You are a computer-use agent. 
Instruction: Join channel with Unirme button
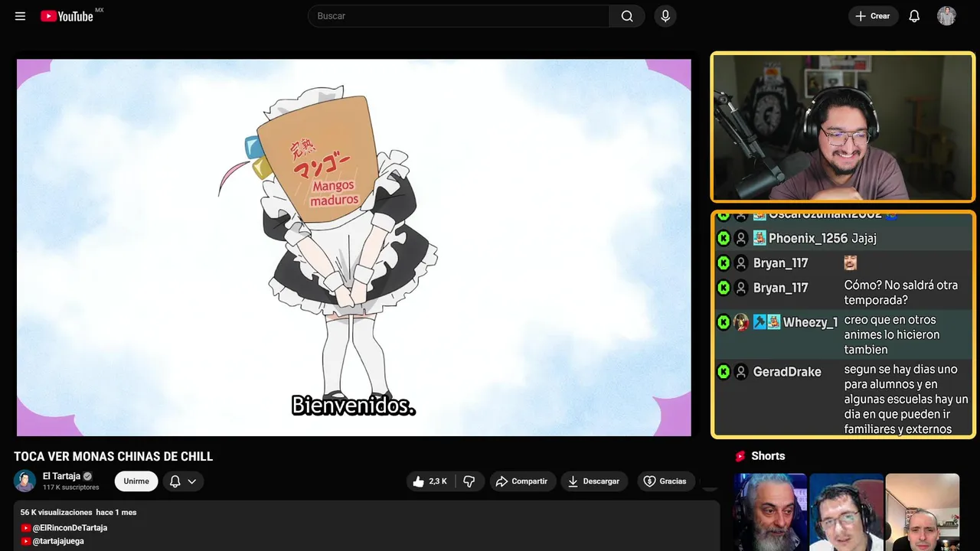pos(136,481)
